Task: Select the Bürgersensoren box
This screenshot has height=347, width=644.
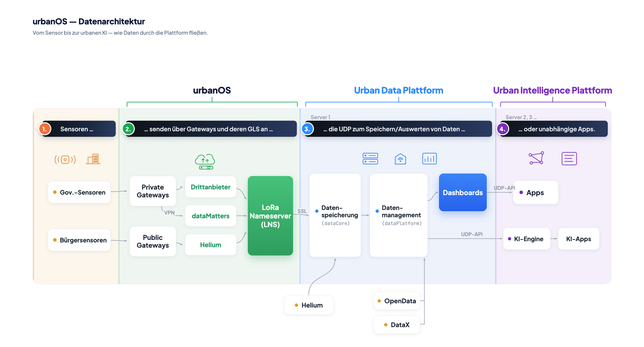Action: click(x=79, y=240)
